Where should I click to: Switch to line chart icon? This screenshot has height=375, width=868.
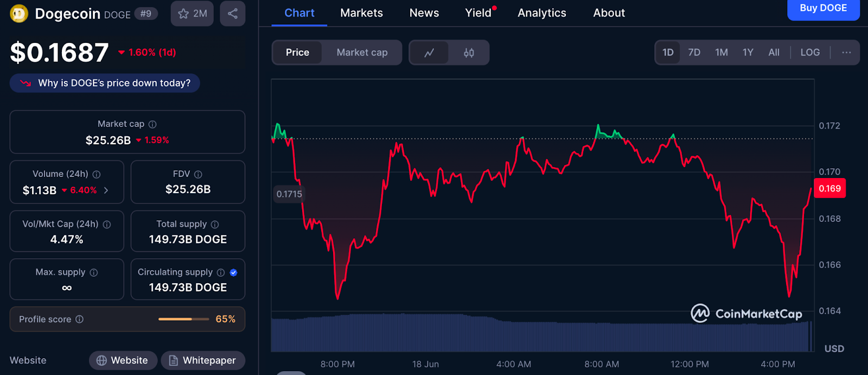pos(429,53)
